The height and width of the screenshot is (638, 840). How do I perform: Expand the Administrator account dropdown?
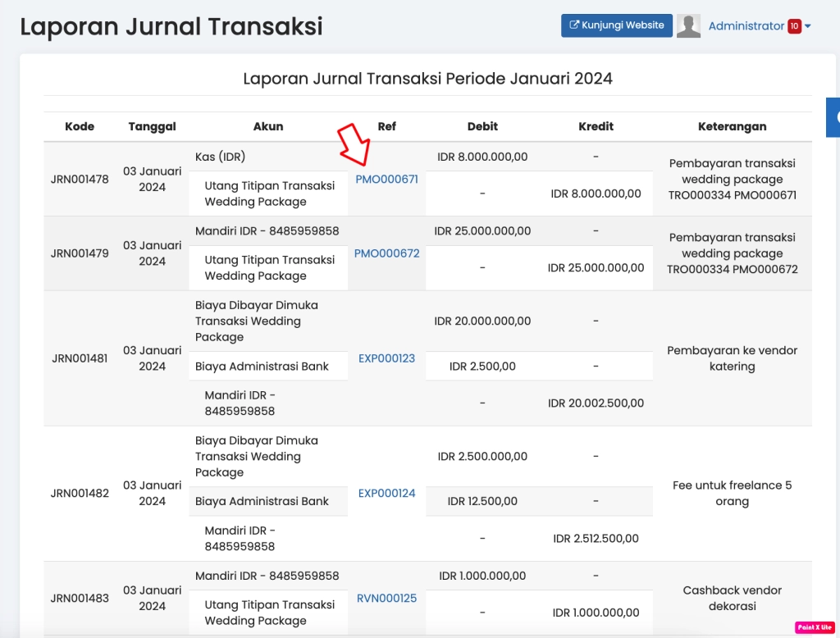[808, 26]
